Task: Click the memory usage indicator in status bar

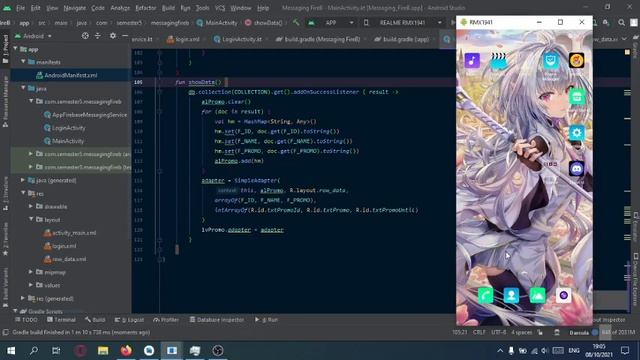Action: click(x=619, y=333)
